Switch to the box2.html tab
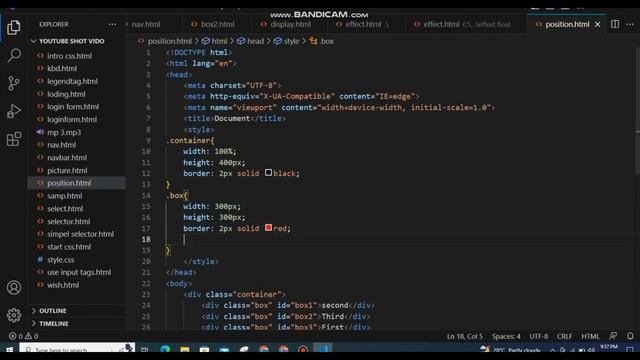 click(x=217, y=24)
